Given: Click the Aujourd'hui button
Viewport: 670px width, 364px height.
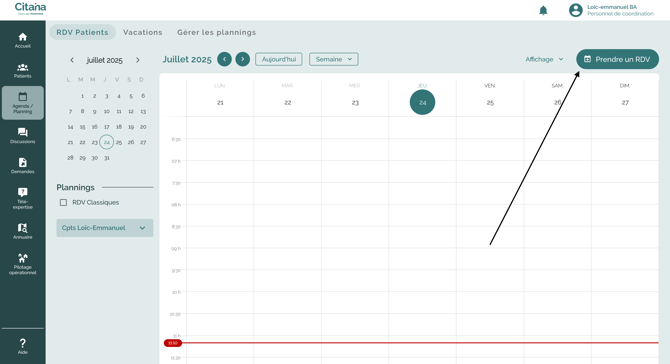Looking at the screenshot, I should point(279,59).
